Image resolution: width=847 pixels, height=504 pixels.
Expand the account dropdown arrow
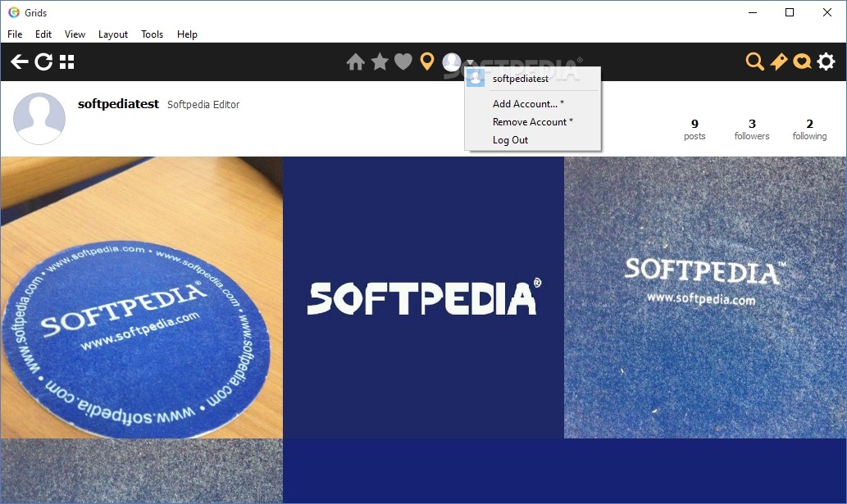click(469, 62)
